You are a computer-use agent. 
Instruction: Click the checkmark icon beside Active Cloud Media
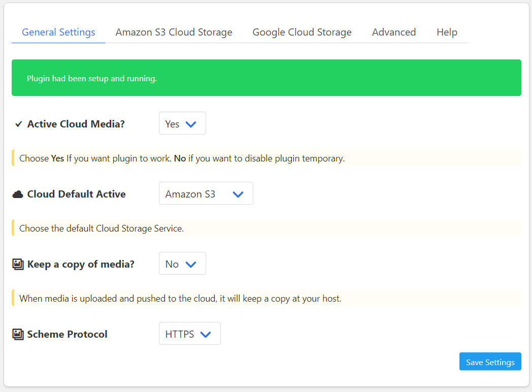pos(18,124)
